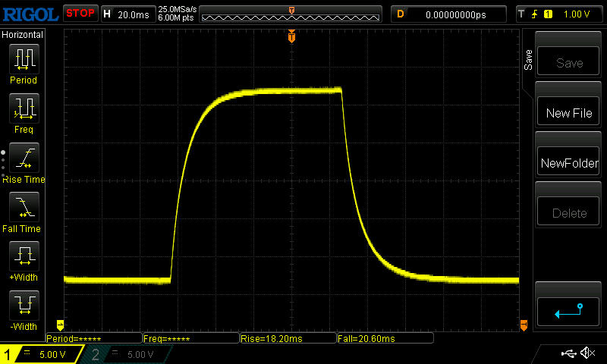
Task: Click the Horizontal measurement menu header
Action: 23,35
